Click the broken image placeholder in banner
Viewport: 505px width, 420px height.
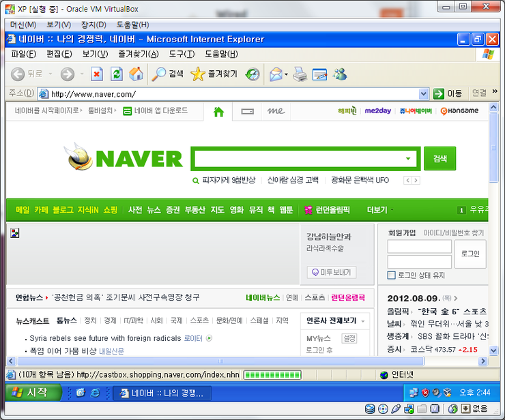click(x=15, y=232)
